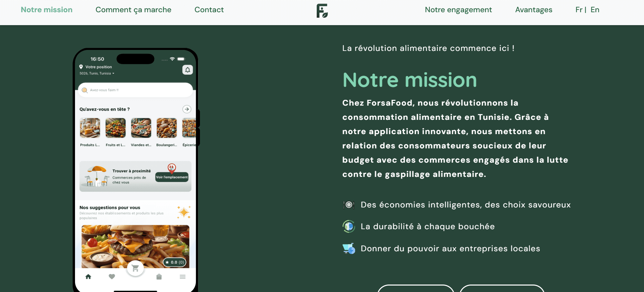The height and width of the screenshot is (292, 644).
Task: Click the Avez-vous faim search field
Action: pyautogui.click(x=135, y=90)
